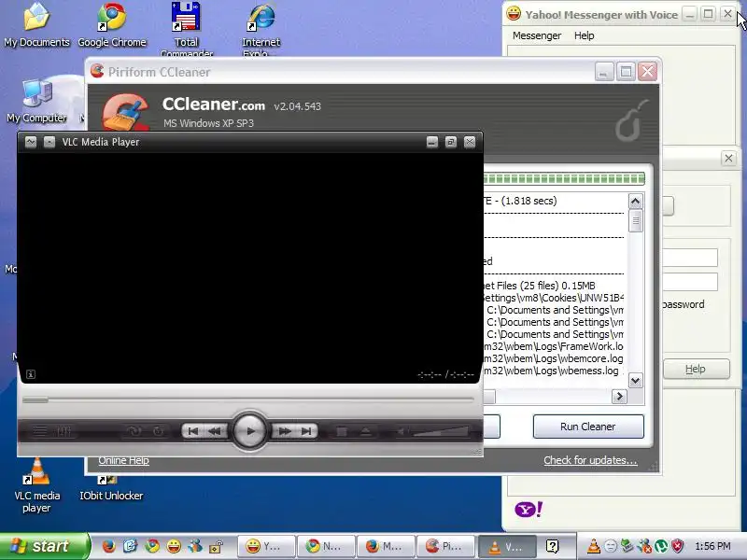Switch to Chrome taskbar button 'N...'
Screen dimensions: 747x560
326,546
